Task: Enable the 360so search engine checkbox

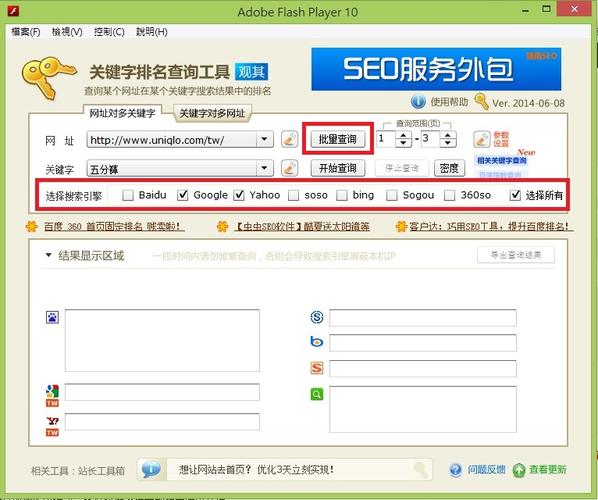Action: (450, 195)
